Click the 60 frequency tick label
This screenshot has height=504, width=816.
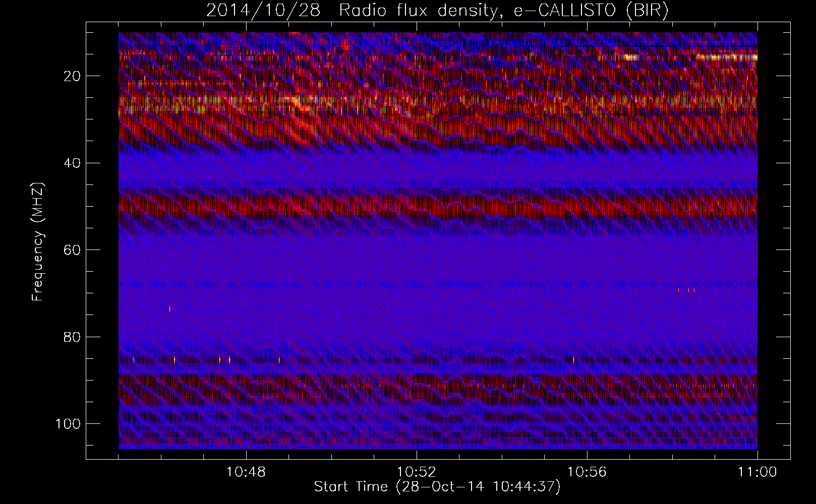tap(73, 250)
